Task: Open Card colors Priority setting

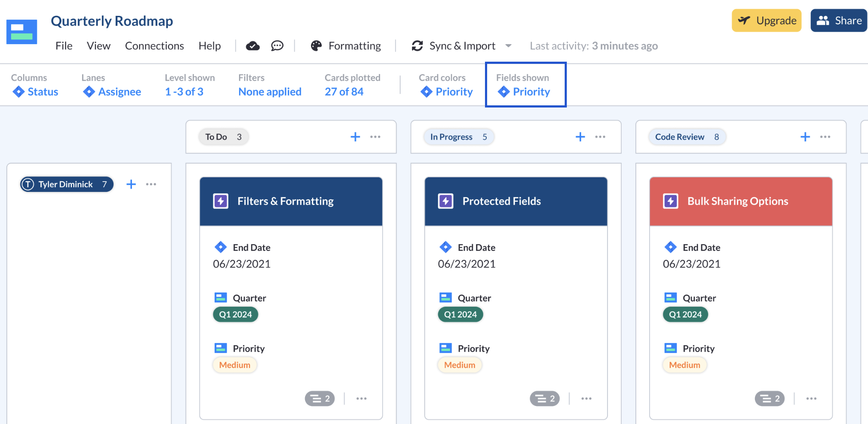Action: [x=446, y=92]
